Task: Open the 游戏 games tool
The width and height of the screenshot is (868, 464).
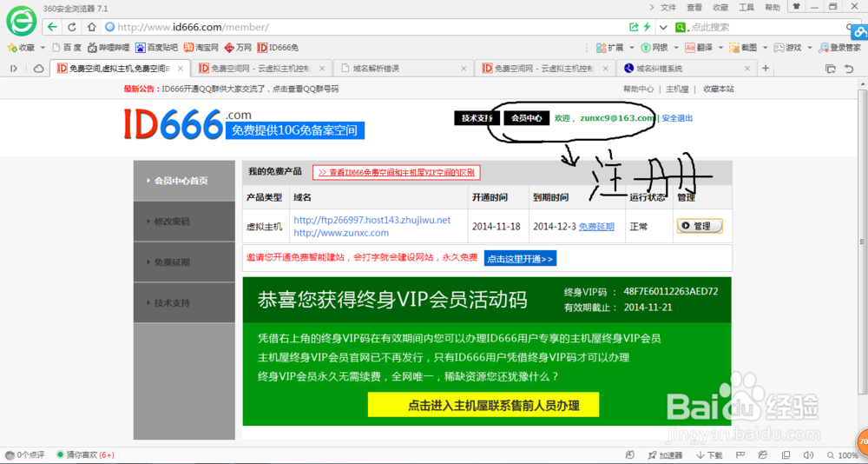Action: click(788, 48)
